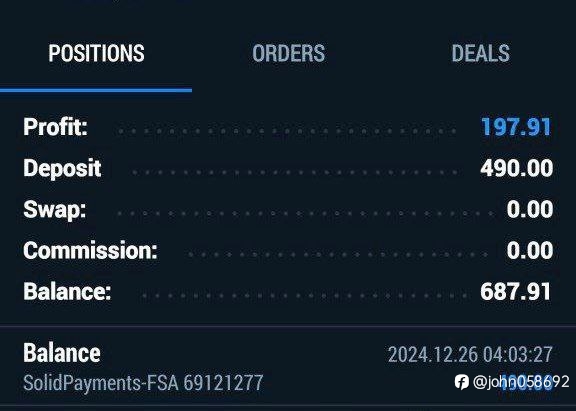Click the Facebook icon in the watermark

461,382
